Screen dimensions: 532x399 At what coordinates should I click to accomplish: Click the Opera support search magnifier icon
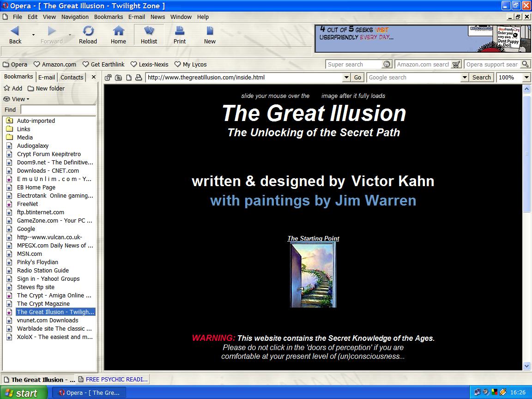525,65
